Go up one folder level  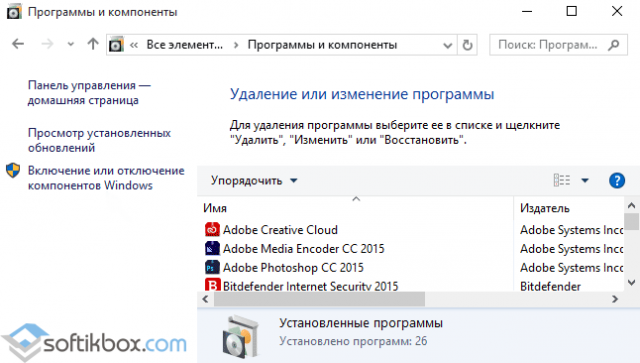point(93,44)
